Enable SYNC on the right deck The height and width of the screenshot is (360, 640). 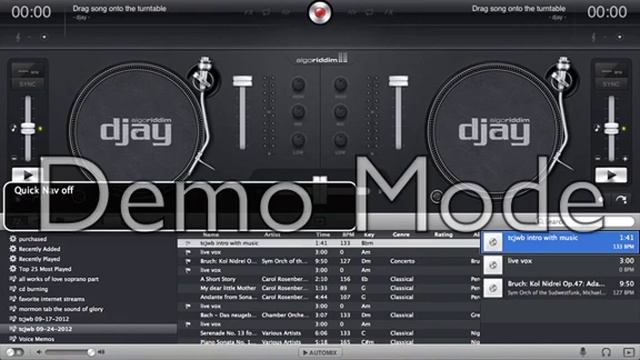pos(611,84)
